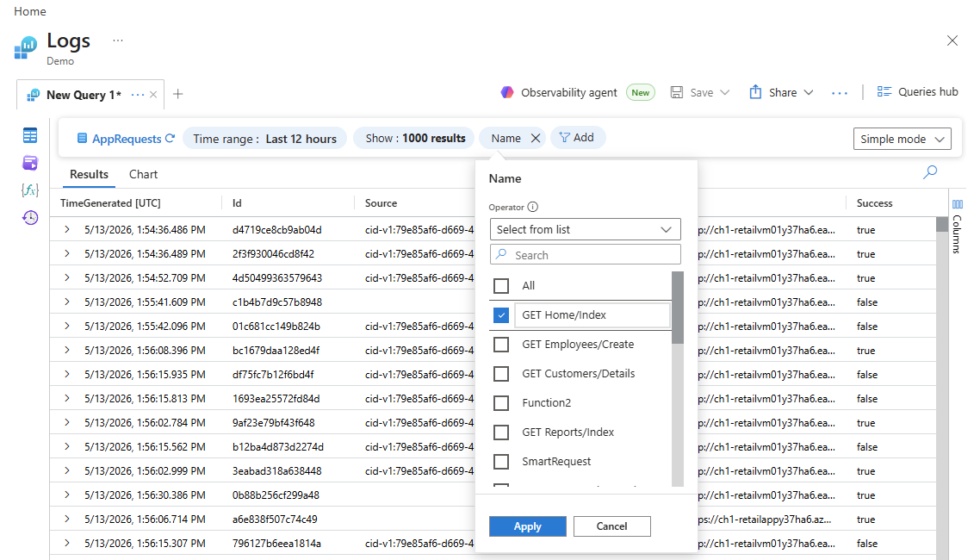Expand row with Id 9af23e79bf43f648
The width and height of the screenshot is (980, 560).
(67, 422)
